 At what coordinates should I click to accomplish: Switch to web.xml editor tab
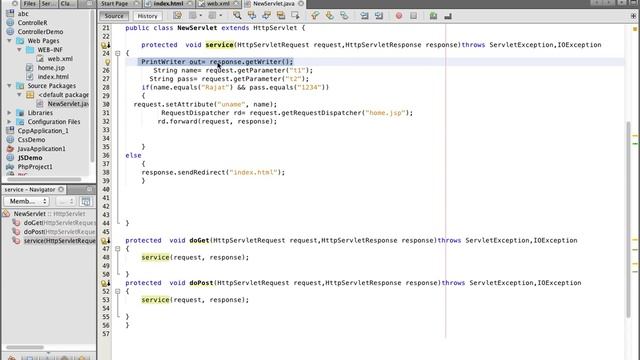point(218,4)
